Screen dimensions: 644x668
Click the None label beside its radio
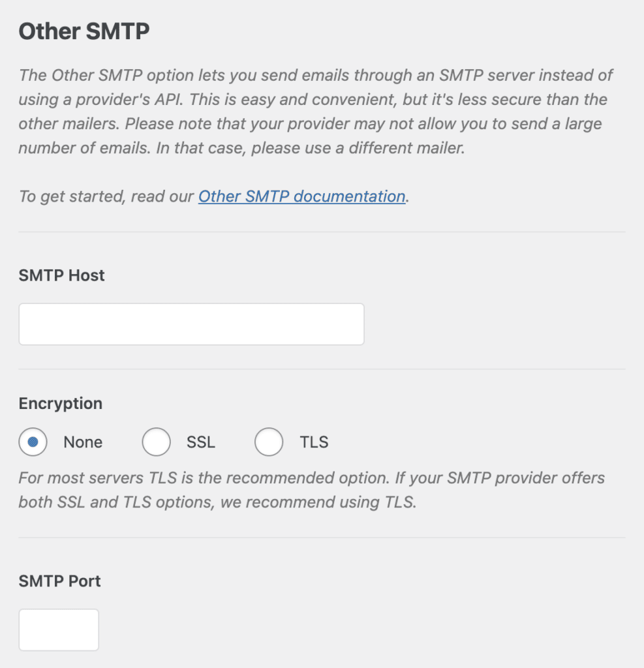click(x=83, y=442)
